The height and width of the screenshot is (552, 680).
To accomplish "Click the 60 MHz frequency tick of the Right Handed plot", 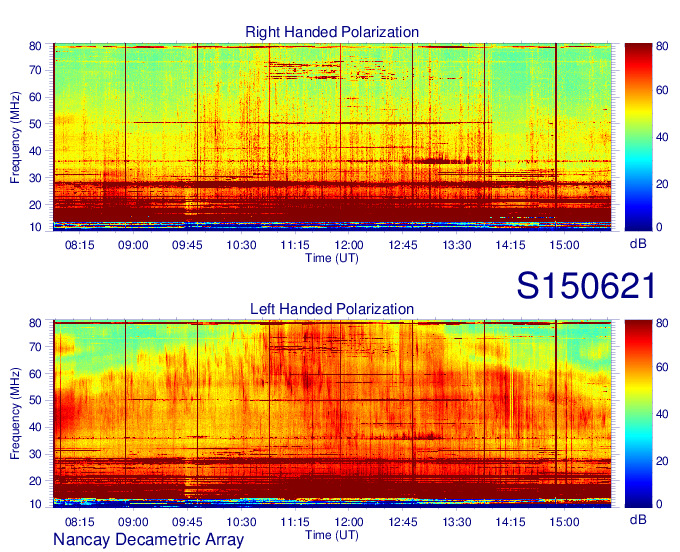I will click(36, 97).
